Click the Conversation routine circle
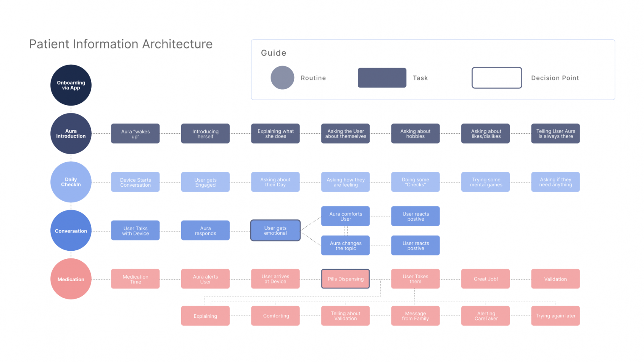 71,231
